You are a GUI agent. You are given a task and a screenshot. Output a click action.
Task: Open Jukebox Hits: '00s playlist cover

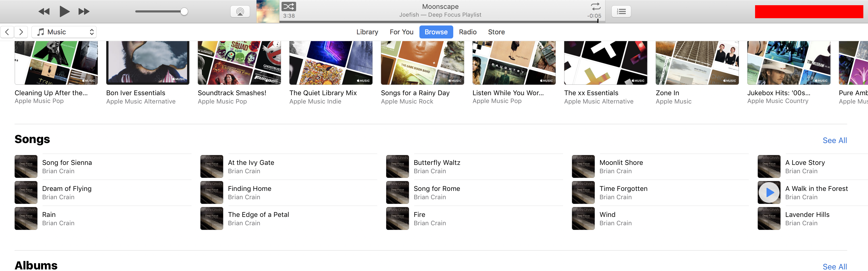point(789,63)
